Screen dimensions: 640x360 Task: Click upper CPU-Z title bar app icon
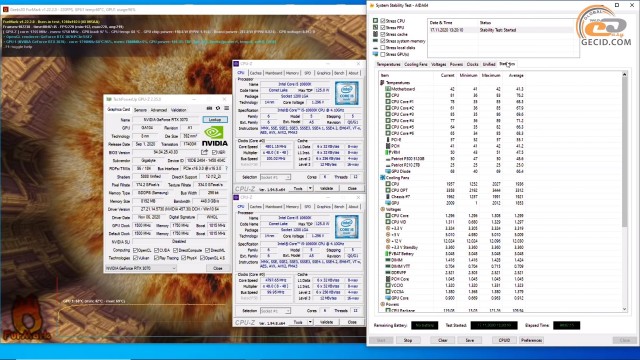pos(236,64)
